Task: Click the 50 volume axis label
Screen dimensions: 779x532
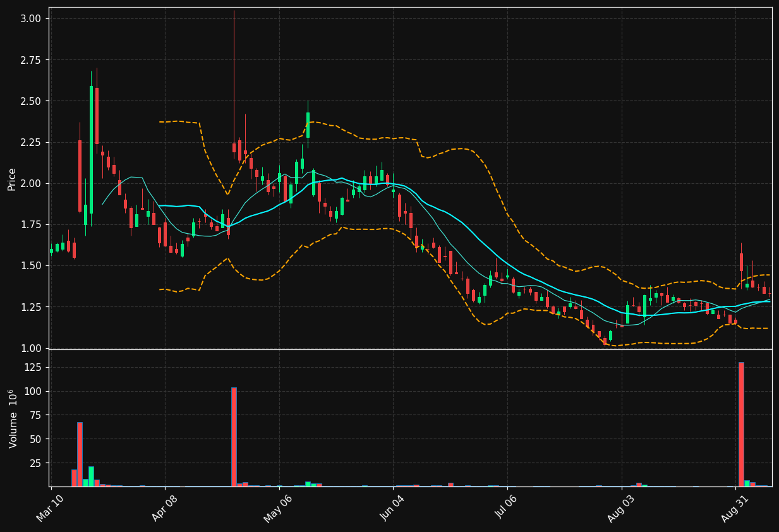Action: click(36, 439)
